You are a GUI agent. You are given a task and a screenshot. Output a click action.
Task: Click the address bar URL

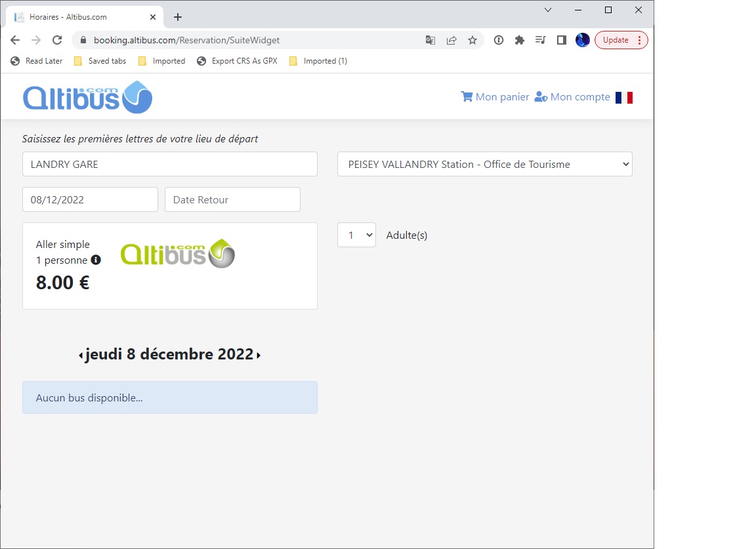pos(186,40)
